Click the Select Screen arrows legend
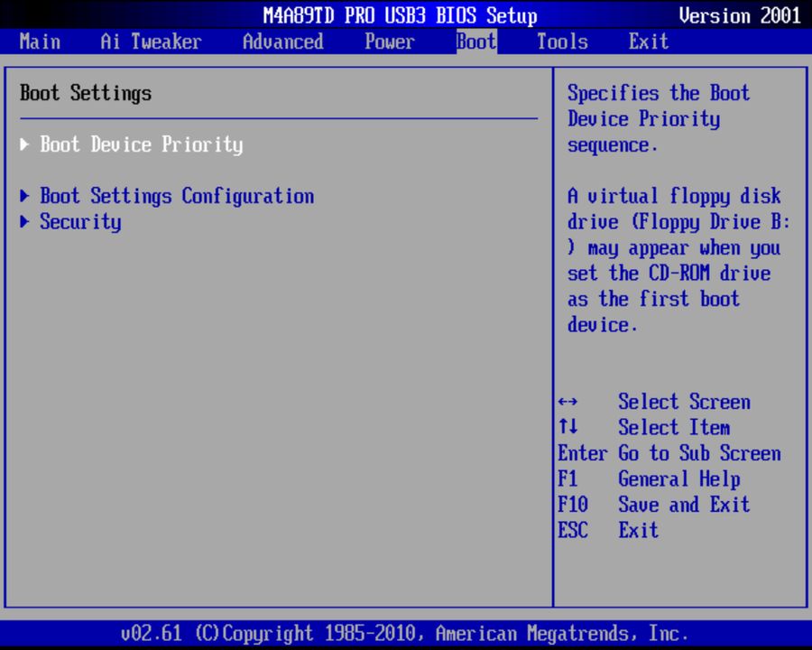812x650 pixels. coord(660,402)
